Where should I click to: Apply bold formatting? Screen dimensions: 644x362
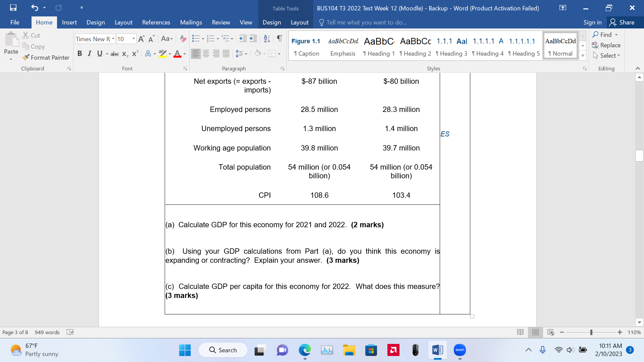tap(79, 54)
